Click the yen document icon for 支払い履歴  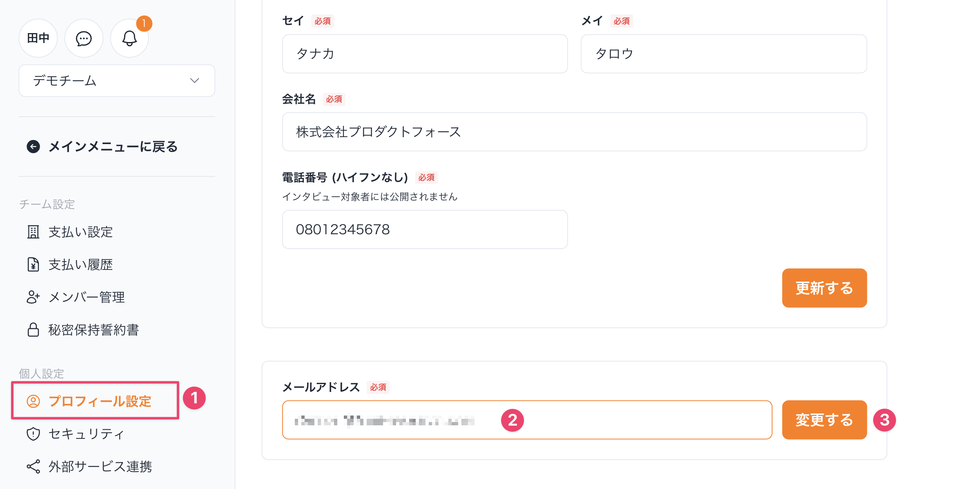click(33, 265)
